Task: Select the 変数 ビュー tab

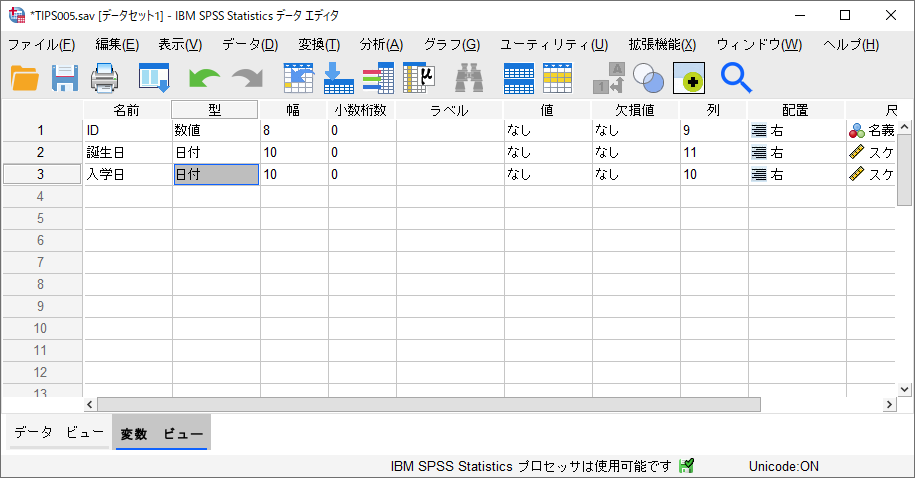Action: click(x=162, y=433)
